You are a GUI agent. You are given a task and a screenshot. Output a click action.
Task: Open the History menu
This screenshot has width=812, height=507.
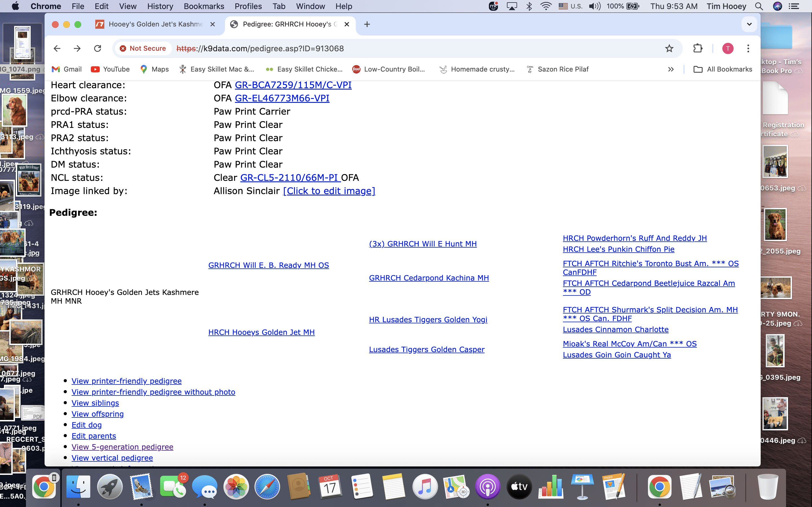click(160, 6)
